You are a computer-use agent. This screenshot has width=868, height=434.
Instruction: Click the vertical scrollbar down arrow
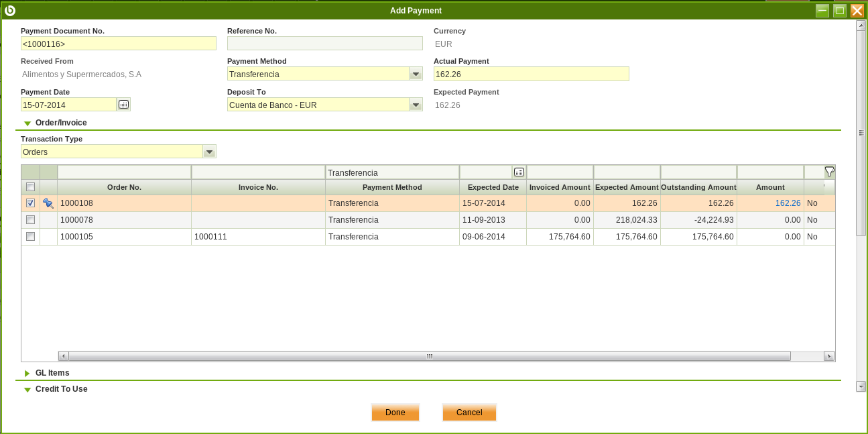click(x=861, y=386)
